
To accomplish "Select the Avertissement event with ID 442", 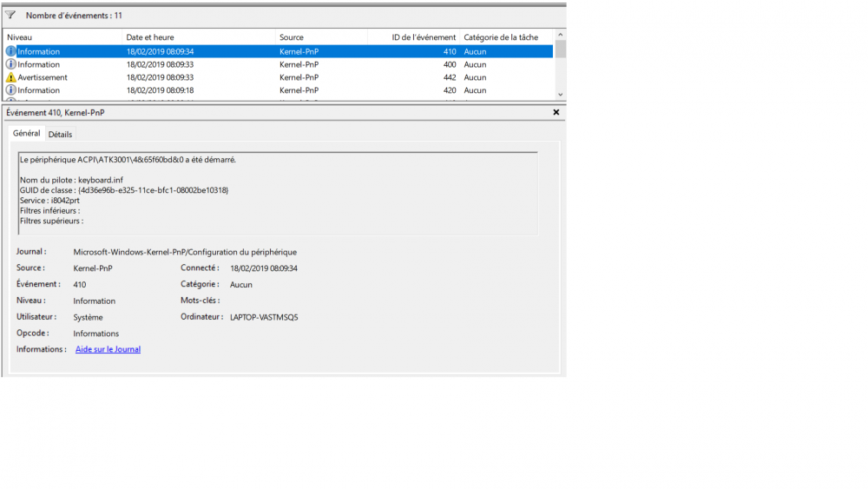I will (x=260, y=77).
